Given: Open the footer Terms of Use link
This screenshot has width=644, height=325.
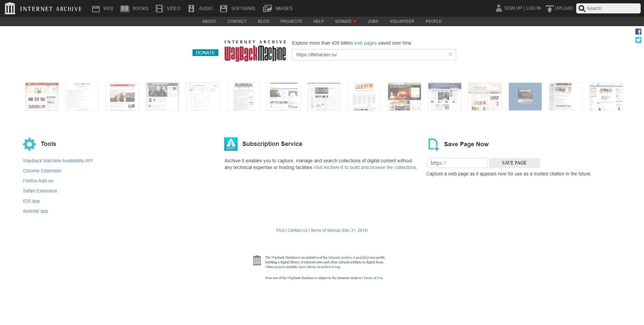Looking at the screenshot, I should click(373, 278).
